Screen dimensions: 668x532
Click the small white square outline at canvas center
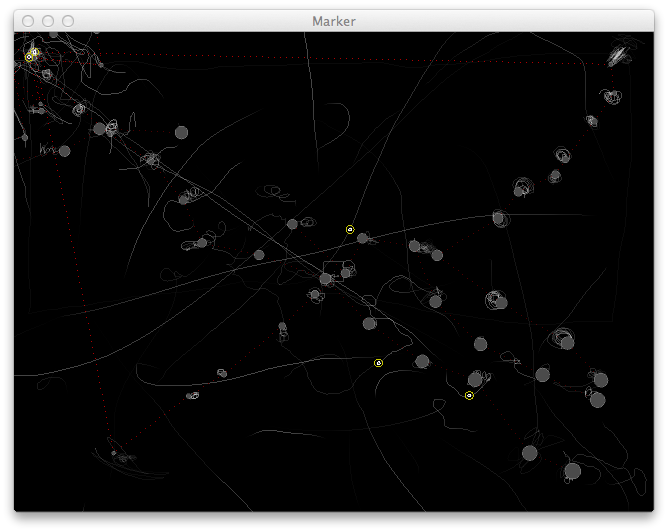pos(331,270)
